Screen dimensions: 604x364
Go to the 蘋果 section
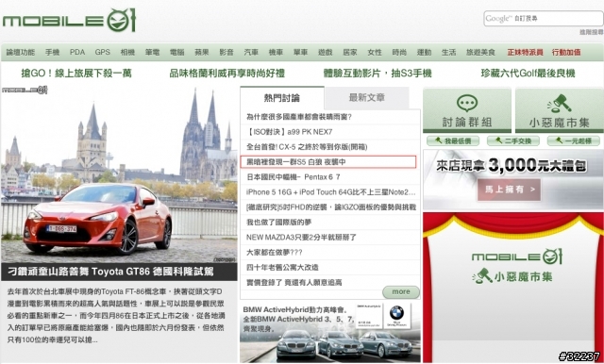click(201, 52)
